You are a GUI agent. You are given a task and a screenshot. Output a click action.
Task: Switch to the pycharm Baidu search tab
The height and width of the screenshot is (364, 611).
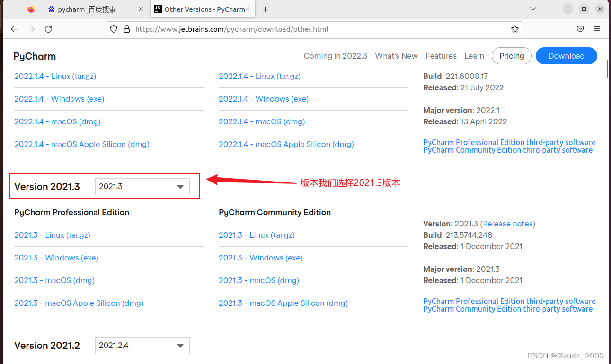click(96, 9)
